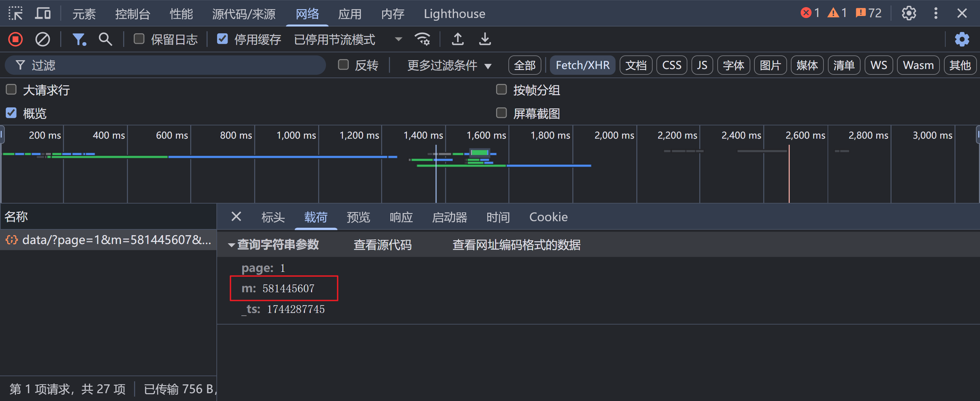Click the inspect element selector icon
This screenshot has height=401, width=980.
(x=15, y=14)
